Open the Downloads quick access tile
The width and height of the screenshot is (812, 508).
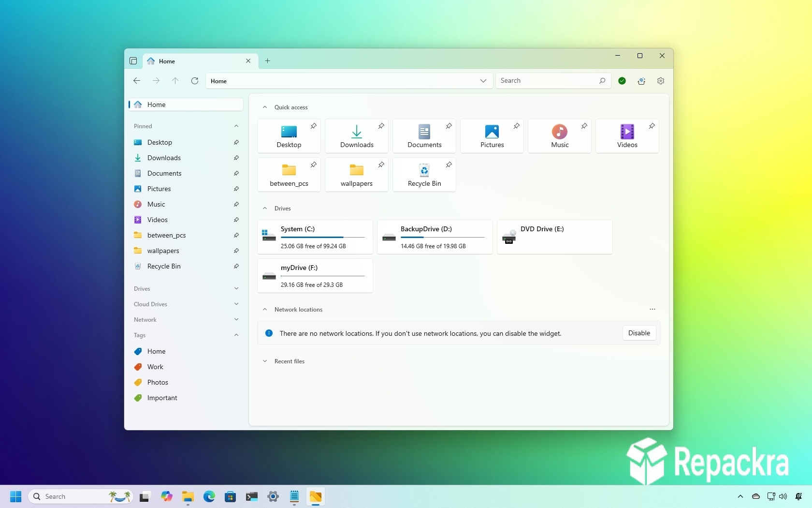pos(357,136)
